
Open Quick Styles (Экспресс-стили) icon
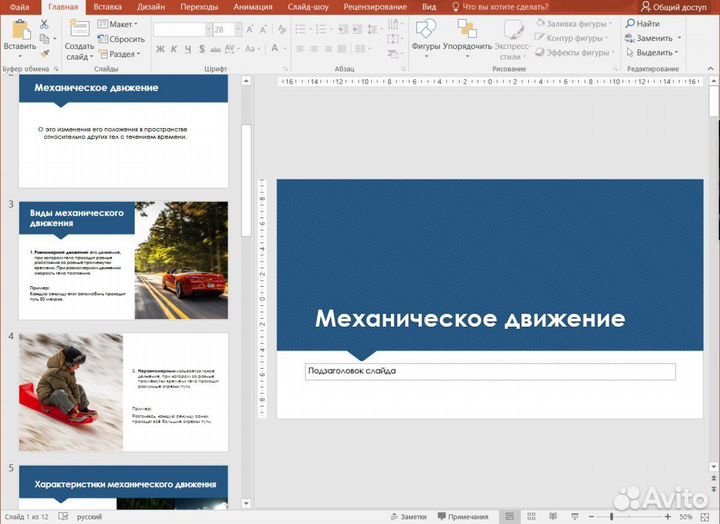click(513, 30)
